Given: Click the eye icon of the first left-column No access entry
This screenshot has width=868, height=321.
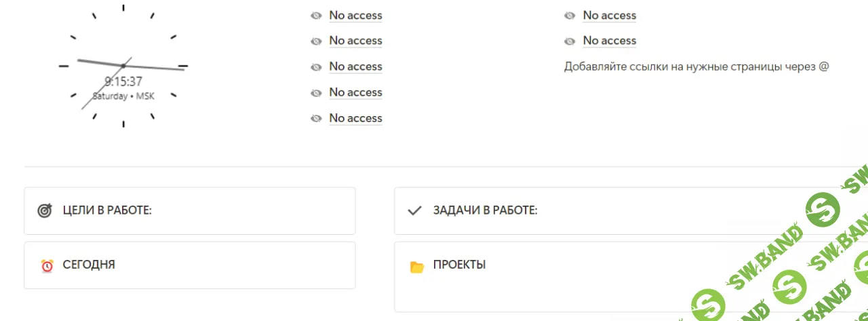Looking at the screenshot, I should pyautogui.click(x=316, y=16).
